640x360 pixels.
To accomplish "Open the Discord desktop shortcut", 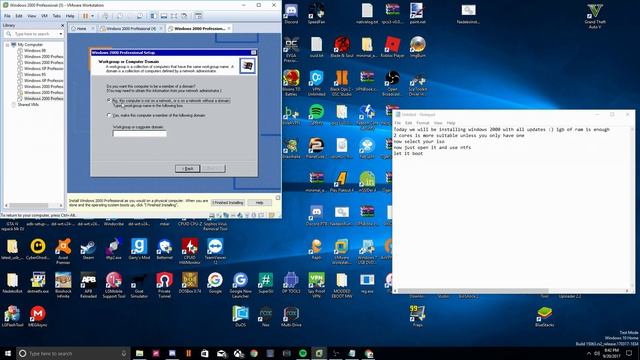I will point(291,13).
